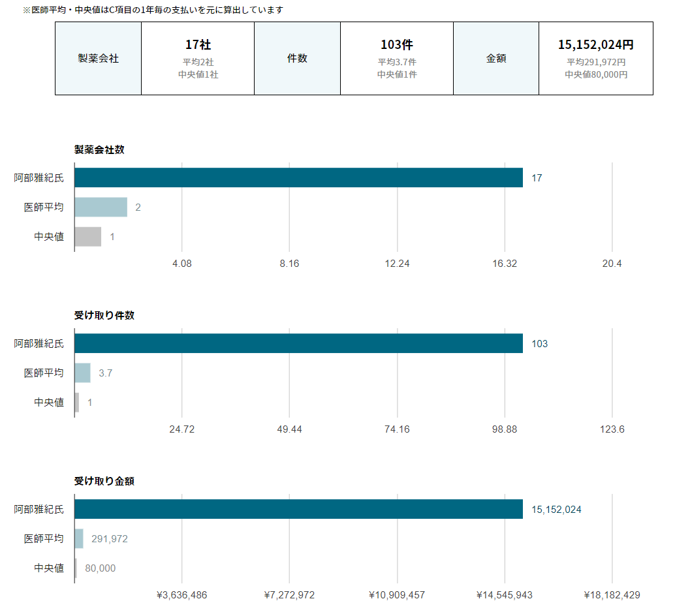675x616 pixels.
Task: Click the 製薬会社数 chart title
Action: pyautogui.click(x=99, y=149)
